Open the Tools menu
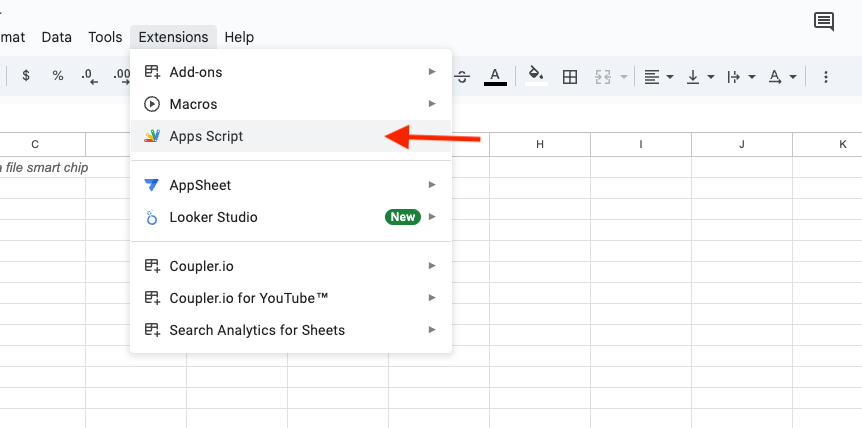Image resolution: width=862 pixels, height=428 pixels. (105, 37)
